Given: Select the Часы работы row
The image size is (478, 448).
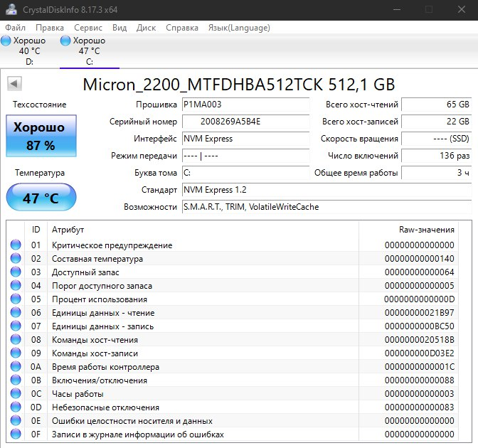Looking at the screenshot, I should coord(233,393).
